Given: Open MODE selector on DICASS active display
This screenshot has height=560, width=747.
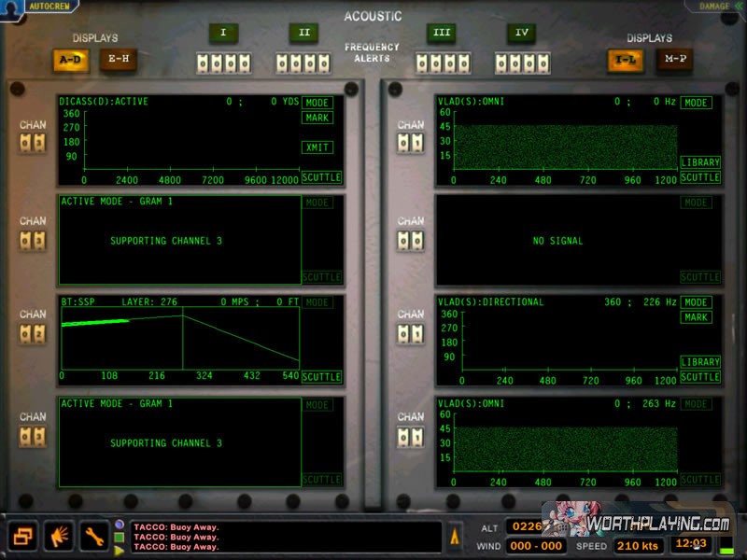Looking at the screenshot, I should tap(317, 103).
